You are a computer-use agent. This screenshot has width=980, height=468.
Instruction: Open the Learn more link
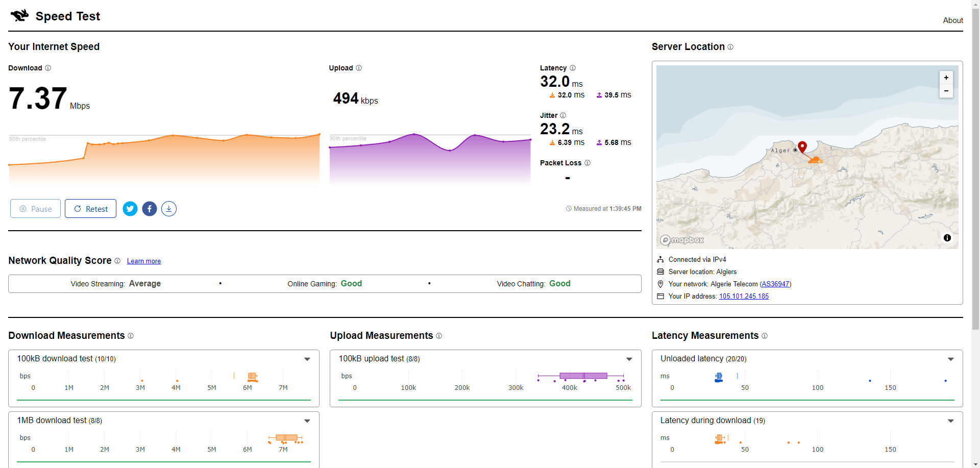coord(144,261)
